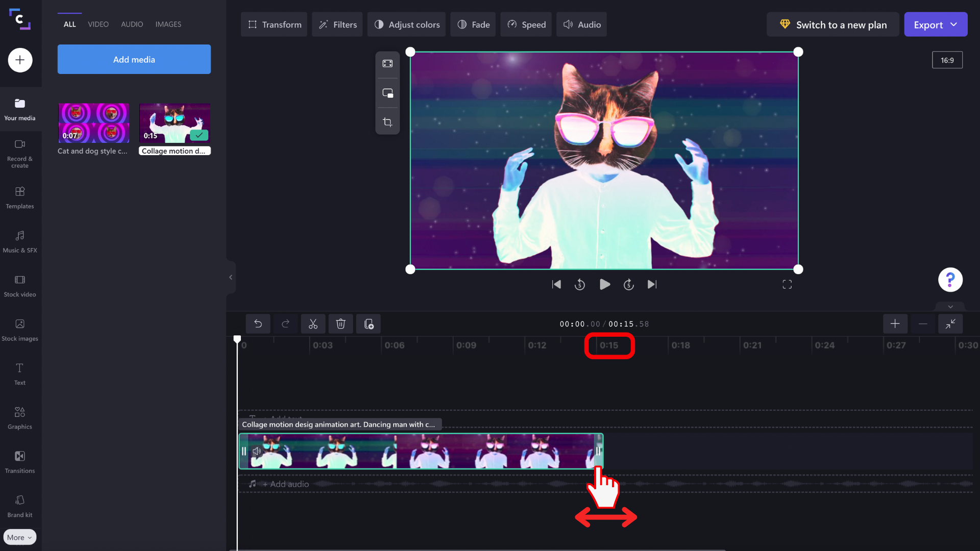Open the Filters panel
This screenshot has height=551, width=980.
(337, 24)
